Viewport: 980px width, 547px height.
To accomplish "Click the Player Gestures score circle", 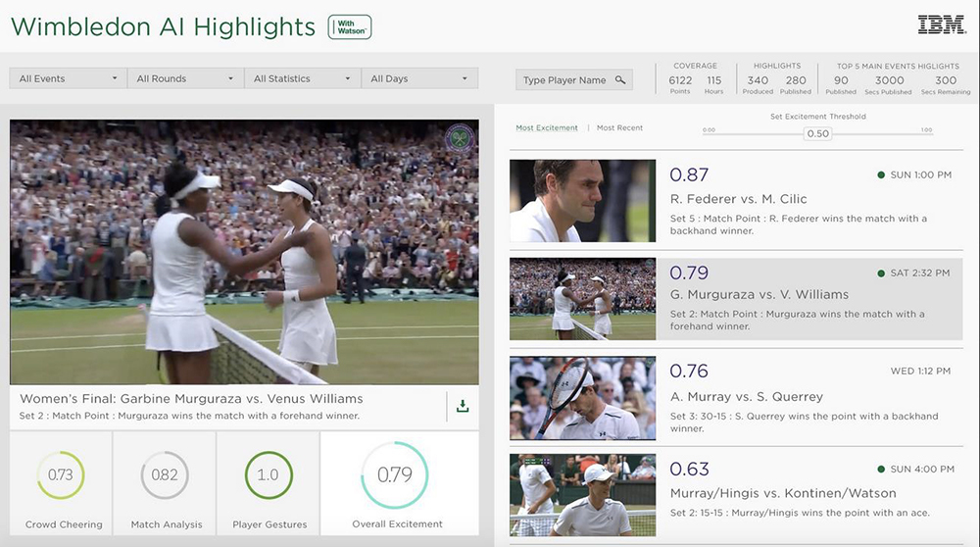I will [268, 474].
